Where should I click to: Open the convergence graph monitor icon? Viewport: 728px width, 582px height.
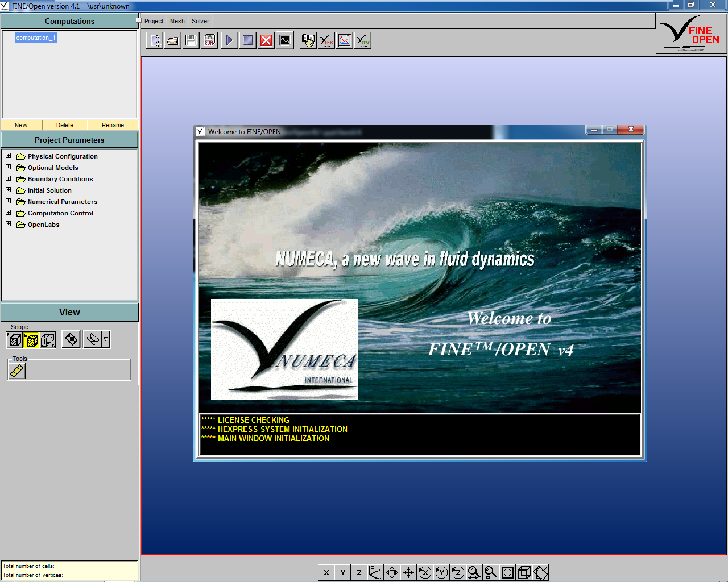click(284, 40)
